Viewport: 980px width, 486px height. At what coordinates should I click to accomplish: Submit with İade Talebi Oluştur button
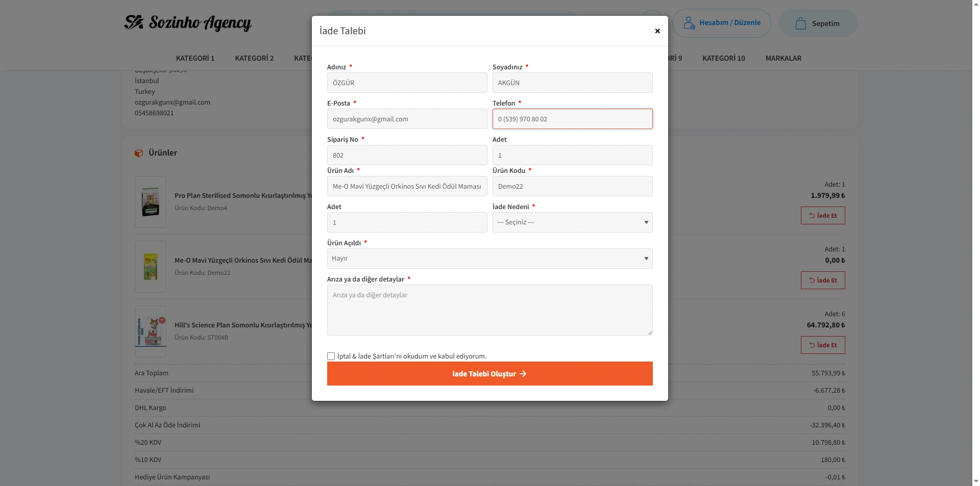489,374
